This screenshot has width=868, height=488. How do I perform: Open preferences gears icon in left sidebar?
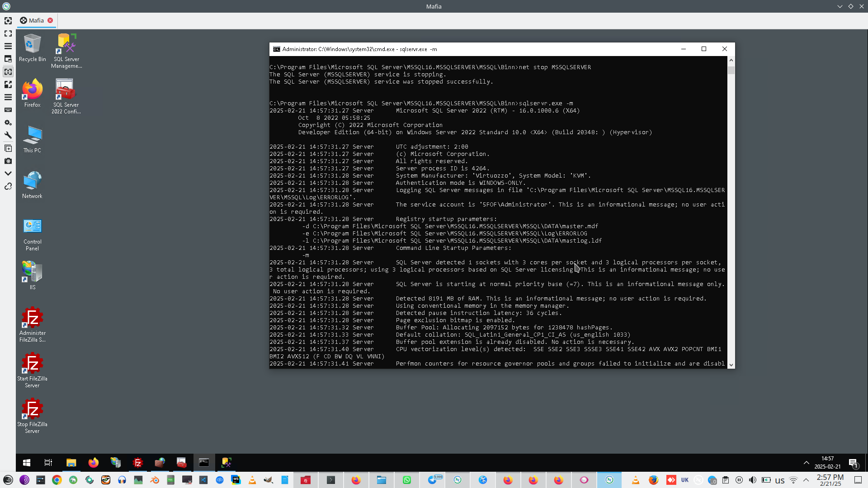(x=8, y=122)
